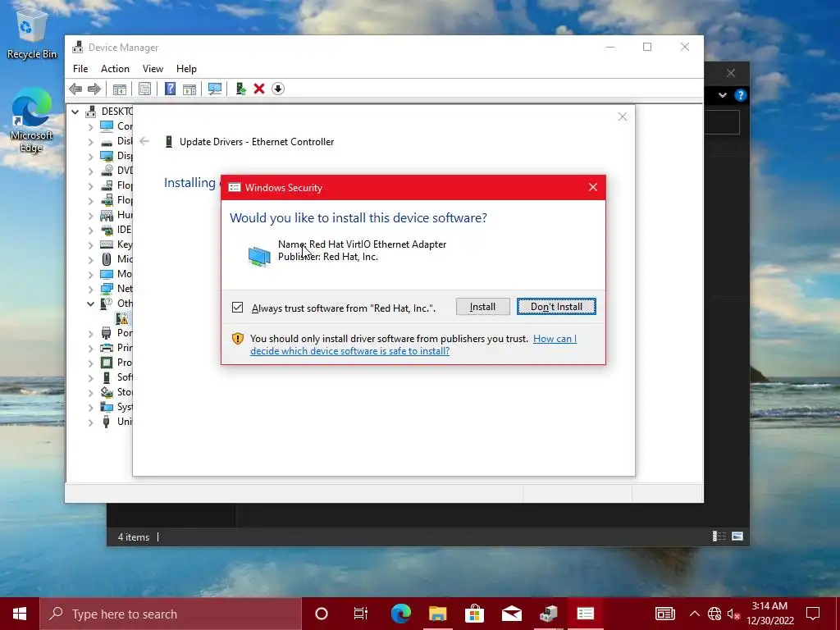This screenshot has height=630, width=840.
Task: Open the Action menu
Action: coord(115,69)
